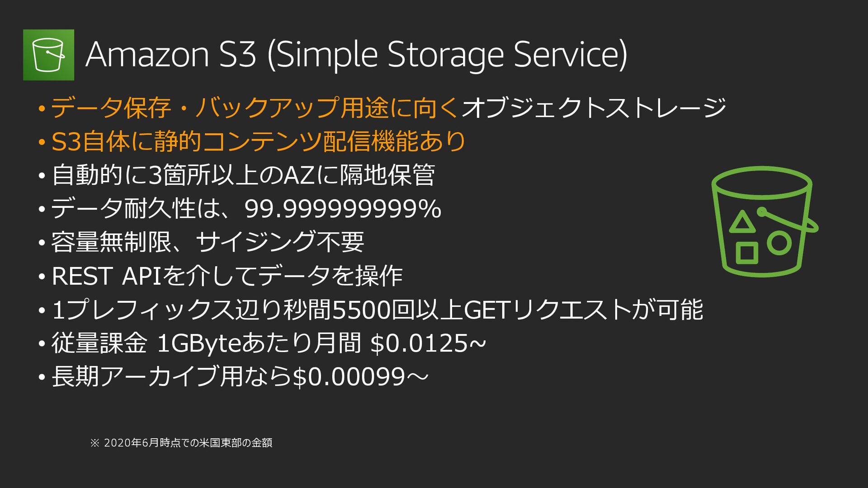Image resolution: width=868 pixels, height=488 pixels.
Task: Click the square shape inside the bucket
Action: point(747,253)
